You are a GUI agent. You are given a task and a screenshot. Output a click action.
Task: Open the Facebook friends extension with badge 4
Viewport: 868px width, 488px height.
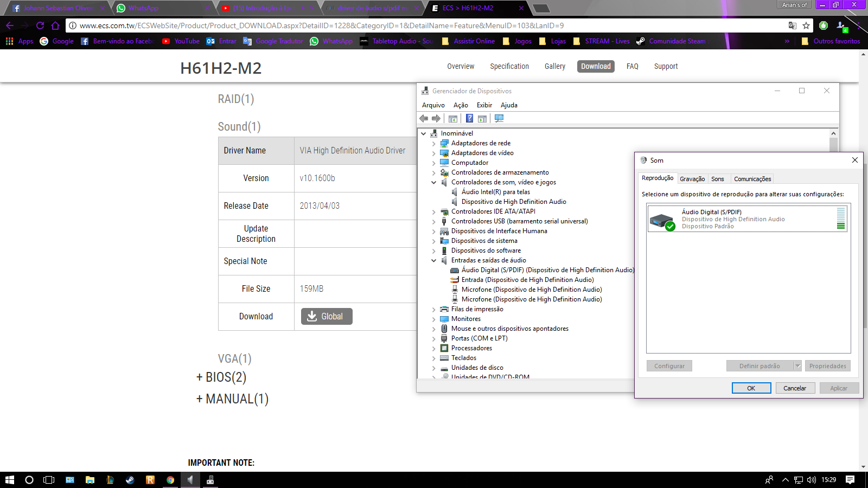click(841, 25)
